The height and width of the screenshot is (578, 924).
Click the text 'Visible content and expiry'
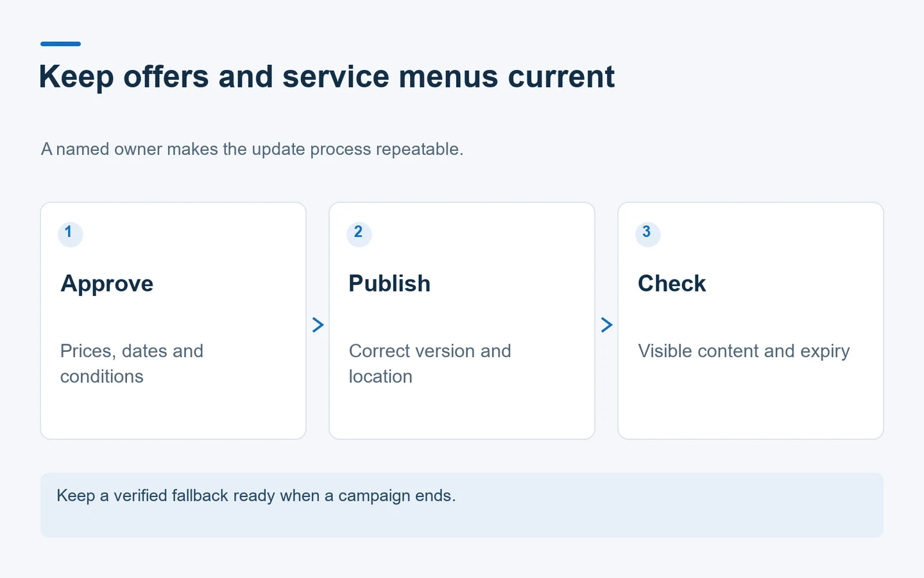click(744, 351)
